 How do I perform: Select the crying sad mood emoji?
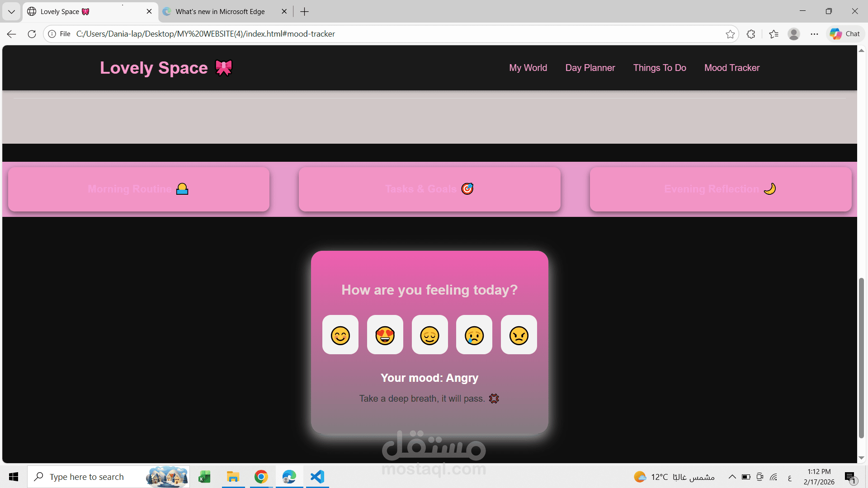click(474, 335)
